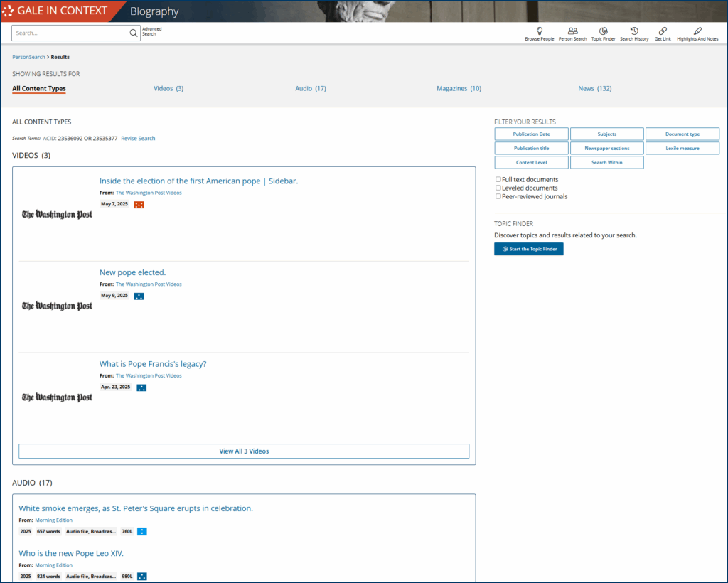
Task: Click level icon beside 760L audio result
Action: 142,532
